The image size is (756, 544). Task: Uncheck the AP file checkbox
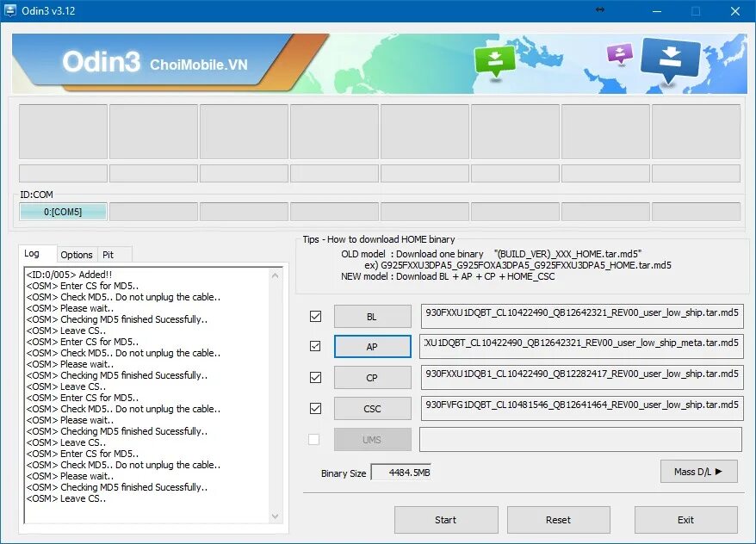coord(315,346)
